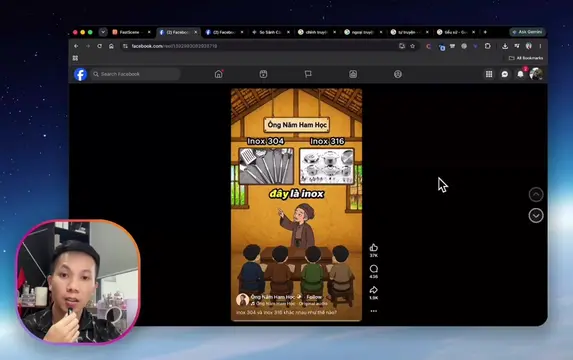
Task: Like the reel with thumbs-up icon
Action: point(373,248)
